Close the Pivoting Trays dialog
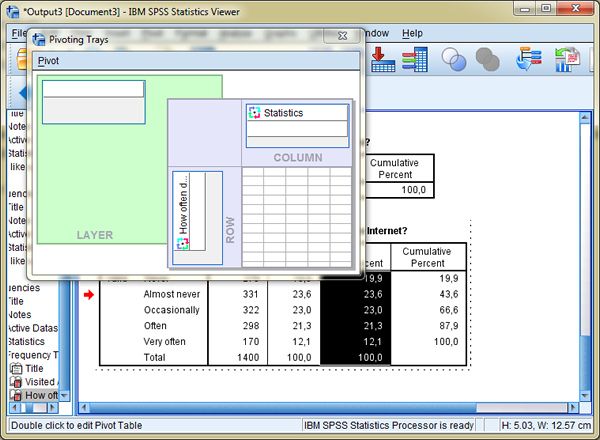The height and width of the screenshot is (440, 600). [342, 36]
